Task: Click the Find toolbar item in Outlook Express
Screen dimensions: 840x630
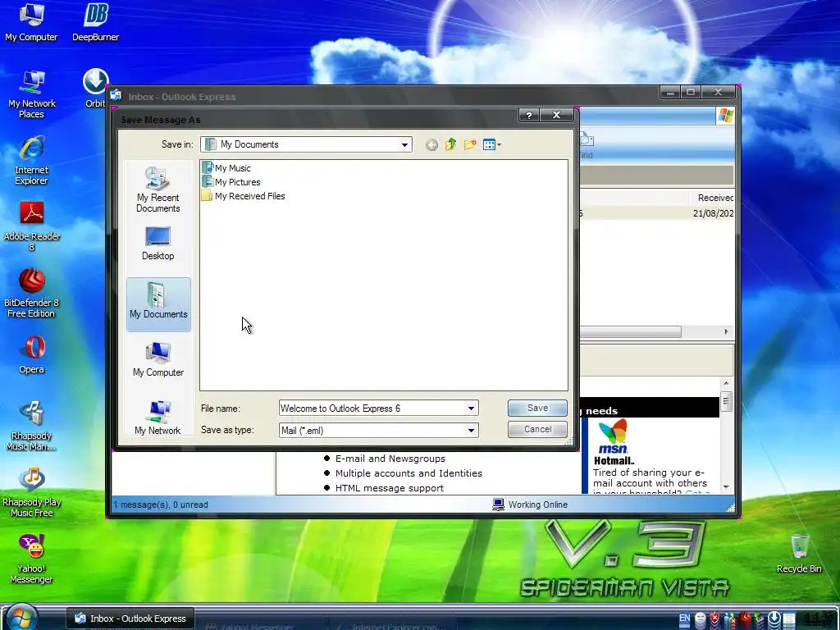Action: [586, 146]
